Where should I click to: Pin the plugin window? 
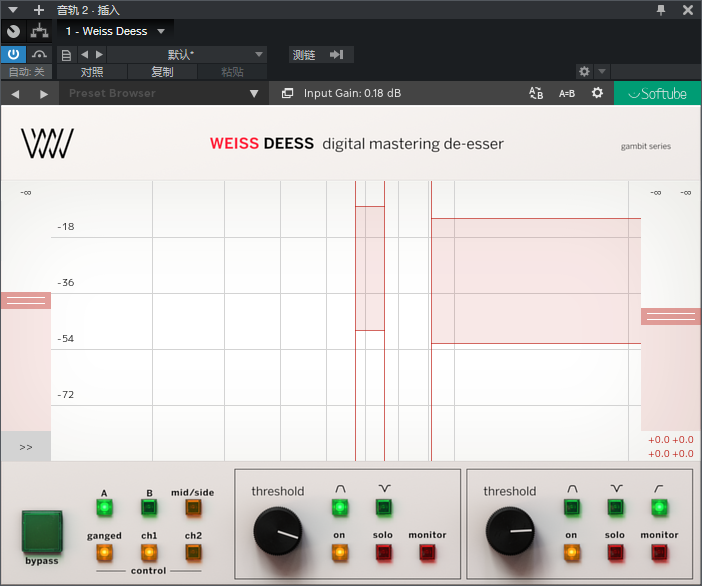[x=661, y=9]
